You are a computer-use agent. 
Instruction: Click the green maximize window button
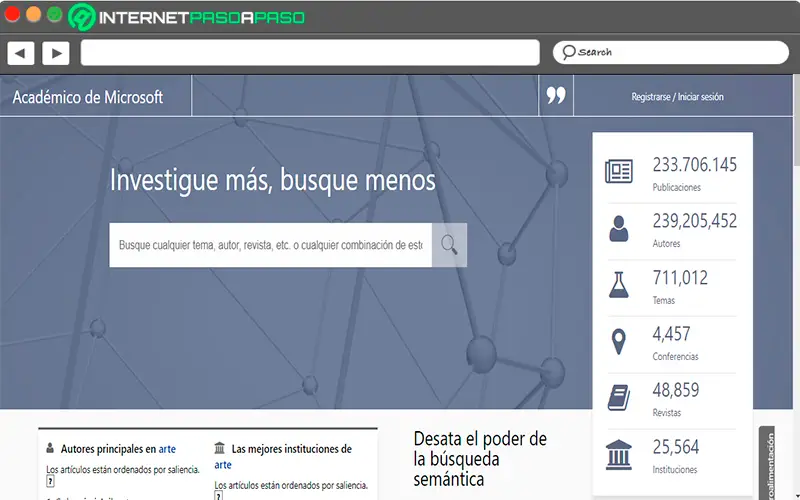(x=54, y=14)
